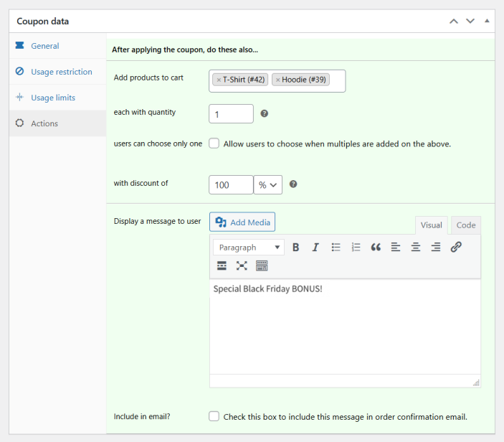Screen dimensions: 504x442
Task: Insert a numbered list in editor
Action: 356,248
